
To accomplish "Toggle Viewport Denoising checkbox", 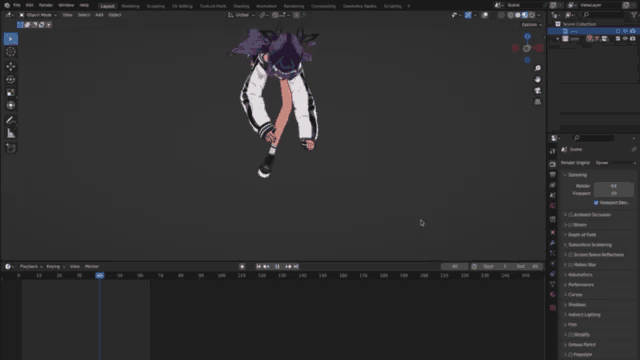I will pos(596,202).
